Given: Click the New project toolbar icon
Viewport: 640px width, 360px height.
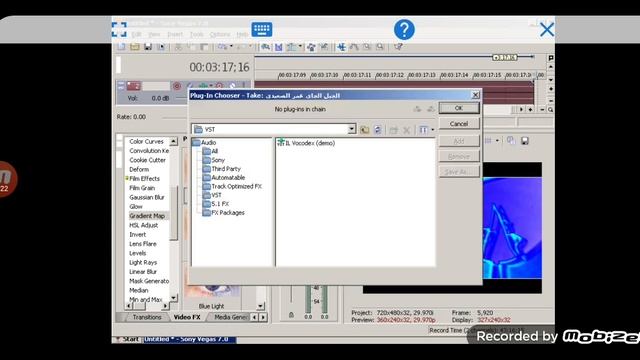Looking at the screenshot, I should 122,47.
